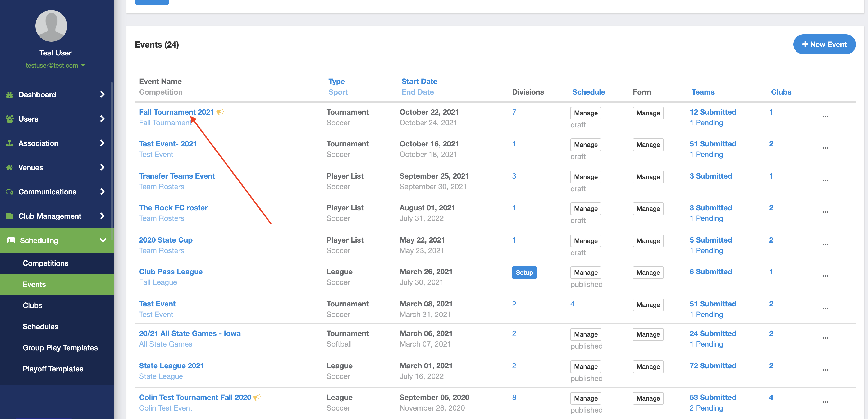
Task: Open 4 clubs for Colin Test Tournament
Action: pyautogui.click(x=771, y=397)
